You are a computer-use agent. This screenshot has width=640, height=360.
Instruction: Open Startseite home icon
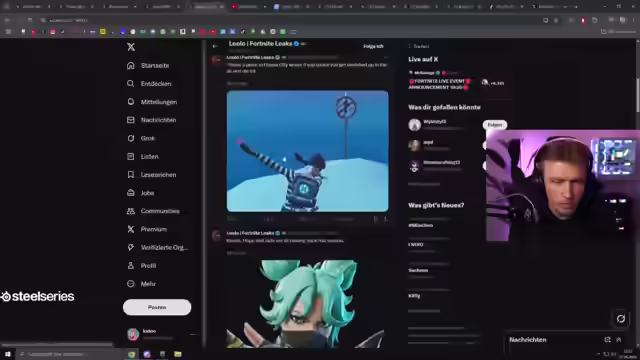[x=131, y=65]
